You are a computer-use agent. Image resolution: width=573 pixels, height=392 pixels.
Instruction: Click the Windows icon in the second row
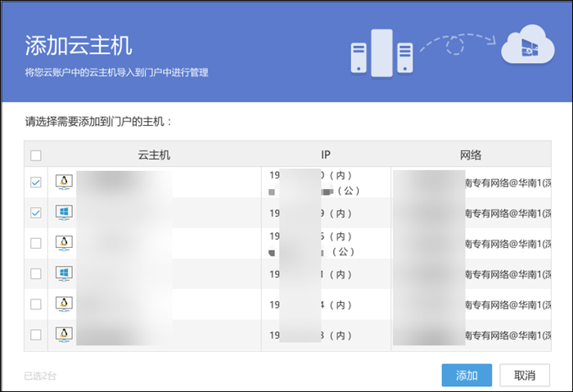click(64, 213)
